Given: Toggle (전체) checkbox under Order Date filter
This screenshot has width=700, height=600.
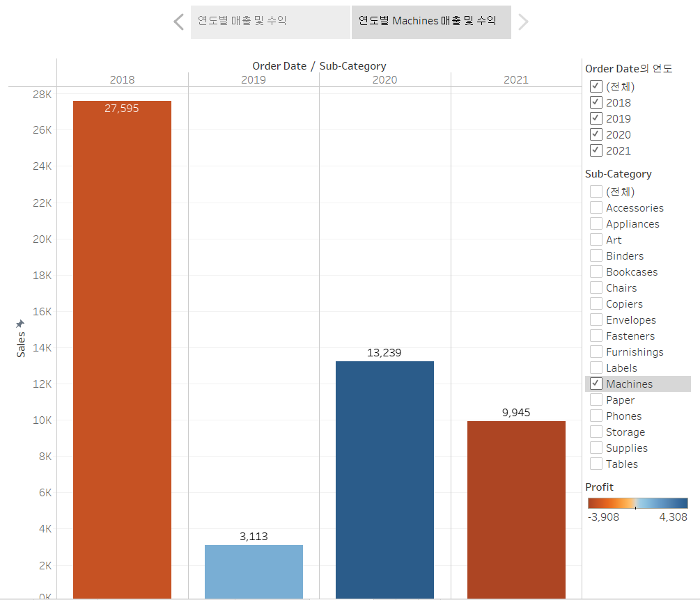Looking at the screenshot, I should 596,86.
